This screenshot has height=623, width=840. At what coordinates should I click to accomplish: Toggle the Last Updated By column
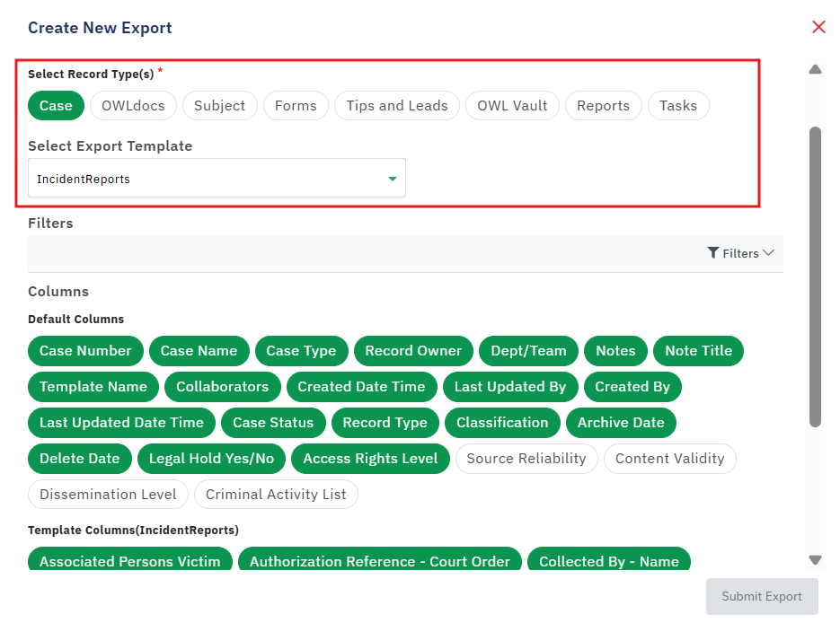[510, 386]
